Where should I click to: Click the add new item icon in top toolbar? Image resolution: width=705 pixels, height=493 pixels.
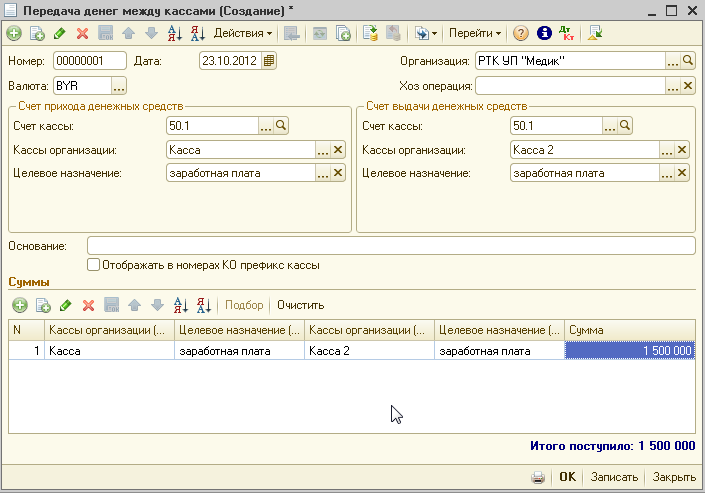point(15,33)
